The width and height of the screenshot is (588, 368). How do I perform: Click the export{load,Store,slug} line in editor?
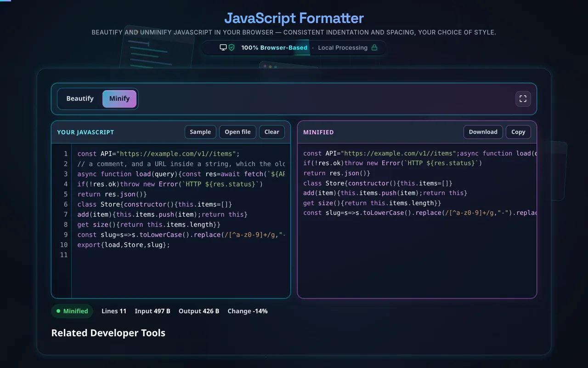pyautogui.click(x=124, y=245)
